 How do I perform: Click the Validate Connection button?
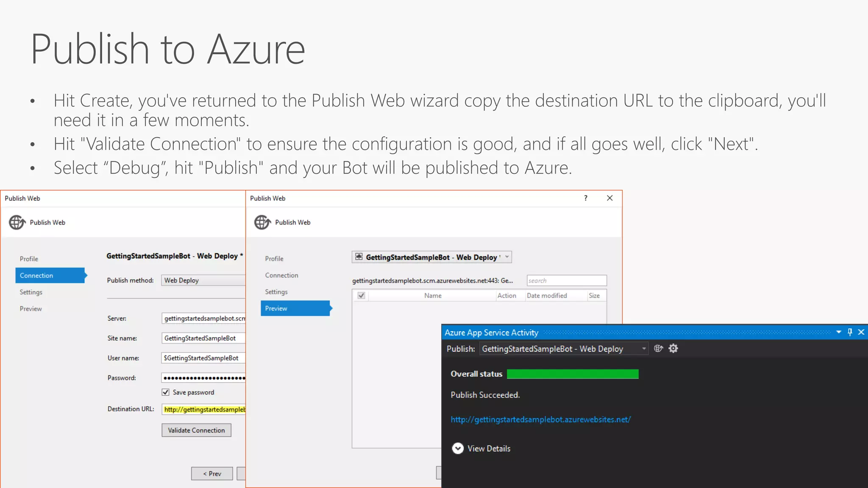coord(196,430)
